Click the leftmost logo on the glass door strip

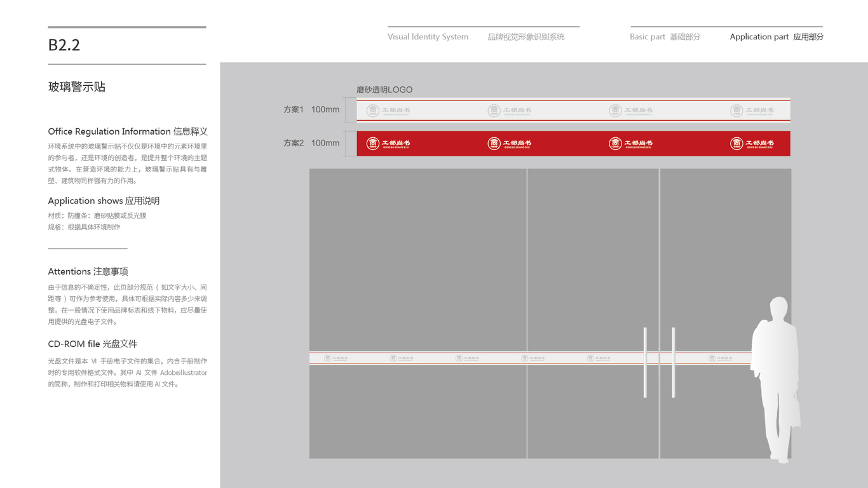pos(336,358)
